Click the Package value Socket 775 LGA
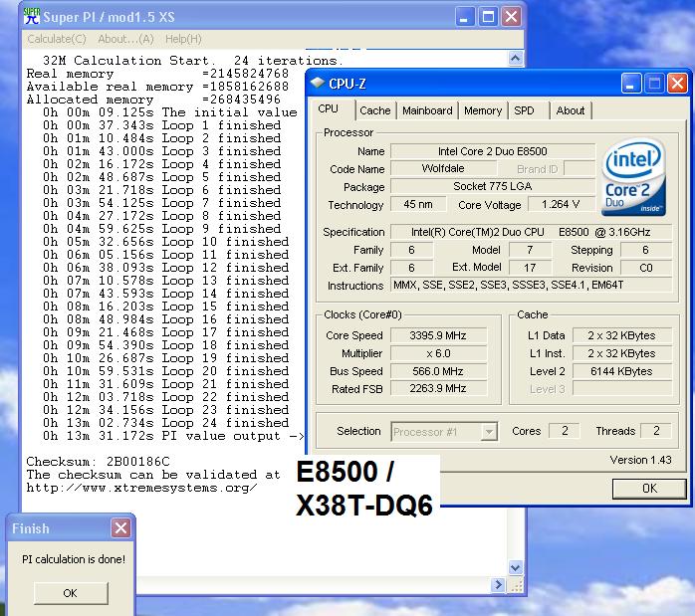 [493, 186]
